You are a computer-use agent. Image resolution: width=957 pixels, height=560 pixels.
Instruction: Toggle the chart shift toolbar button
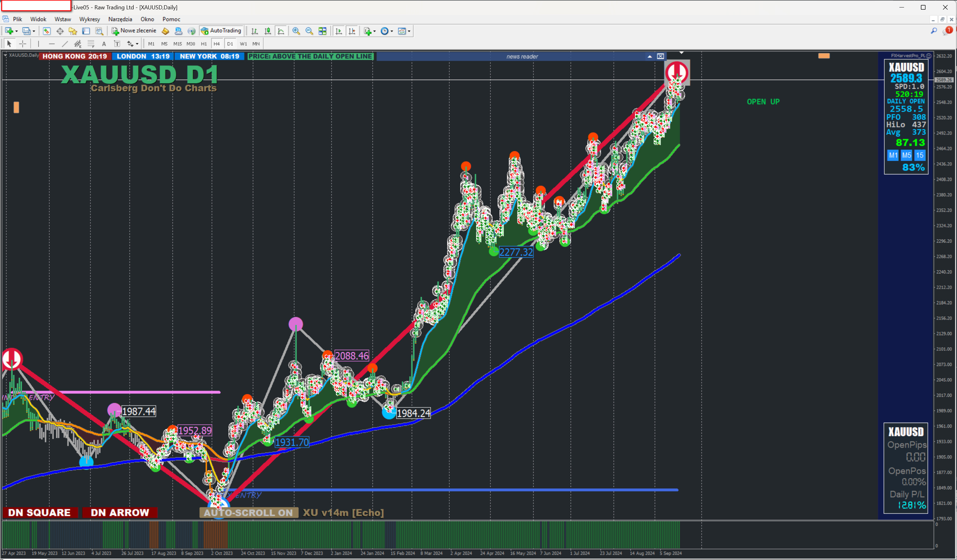pos(352,31)
